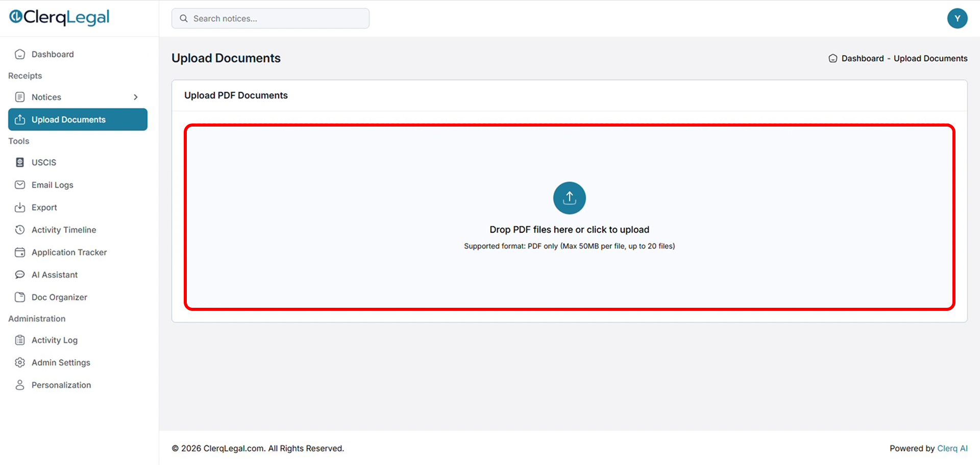Open the Y user avatar menu

click(x=957, y=18)
